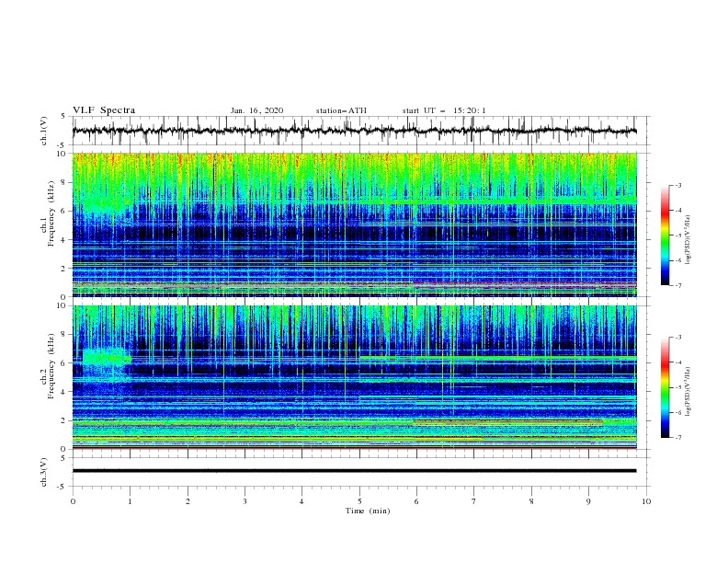
Task: Click the ch.2 colorbar "log(PSD)(V²/Hz)" label
Action: 688,391
